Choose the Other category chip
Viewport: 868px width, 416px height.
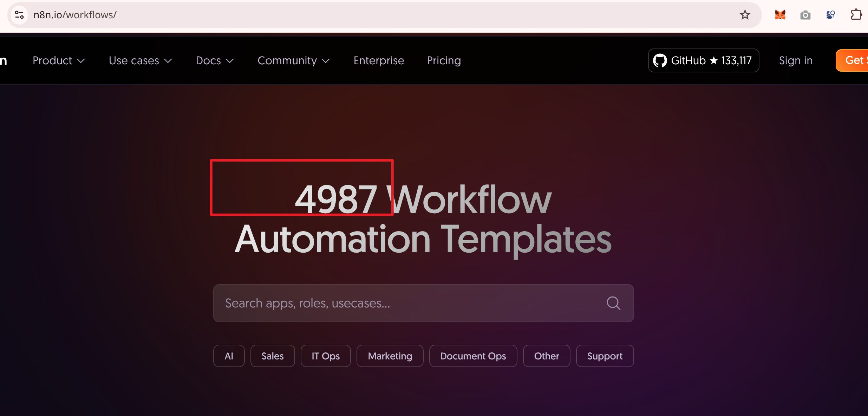[x=547, y=356]
